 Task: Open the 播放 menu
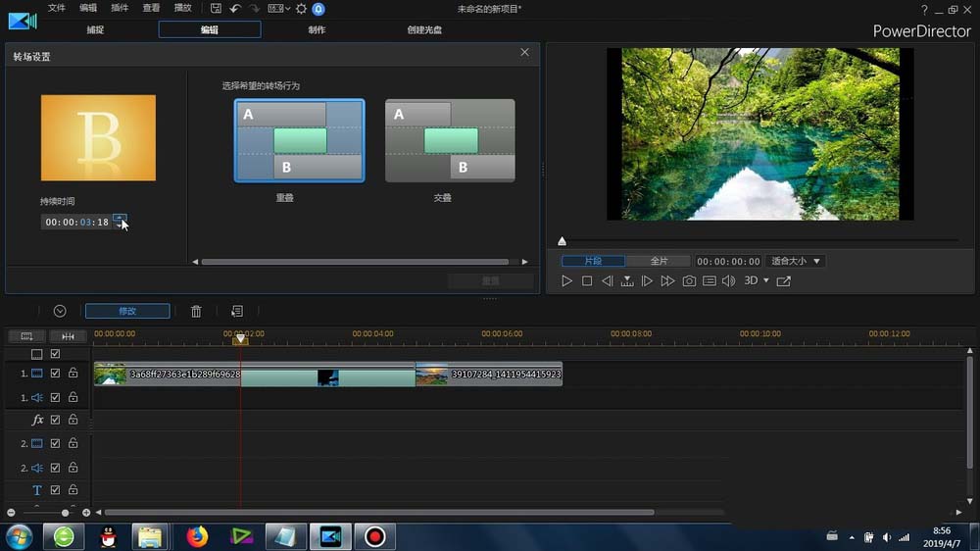coord(182,8)
